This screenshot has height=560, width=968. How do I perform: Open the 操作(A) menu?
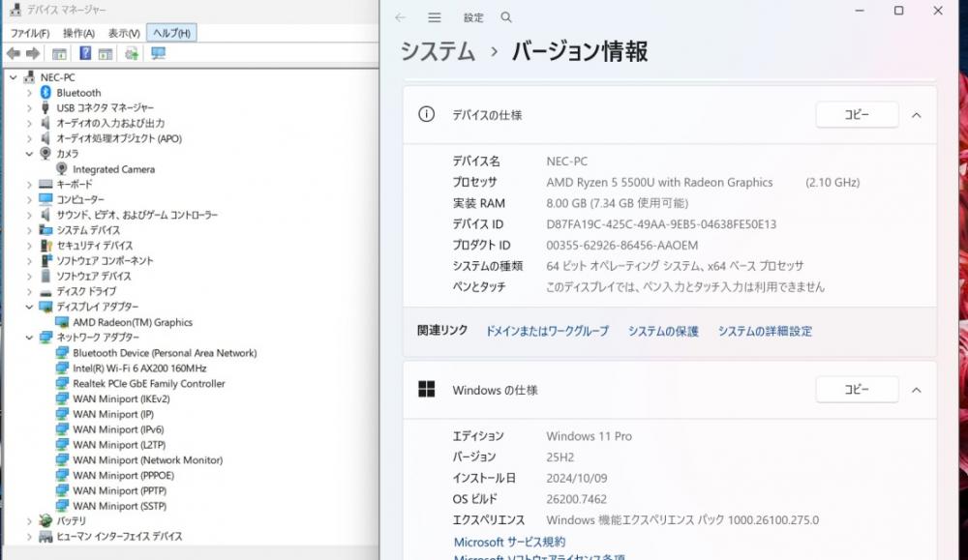click(x=78, y=33)
